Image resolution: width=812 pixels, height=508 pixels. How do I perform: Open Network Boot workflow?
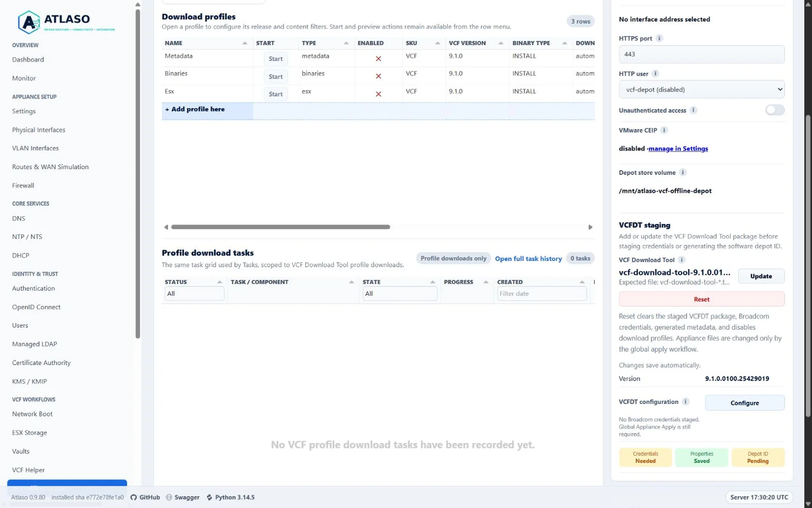point(32,414)
